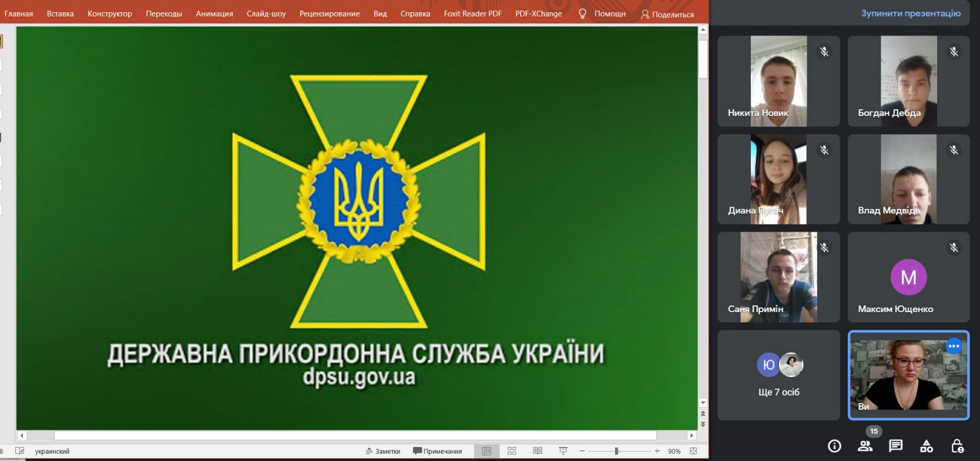
Task: Click muted mic icon on Максим Ющенко tile
Action: (954, 248)
